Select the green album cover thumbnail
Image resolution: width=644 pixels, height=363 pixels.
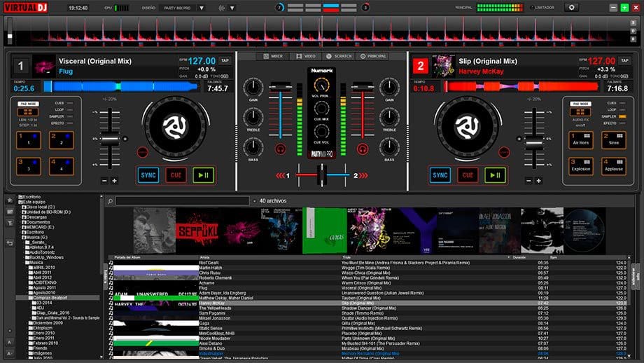point(325,231)
